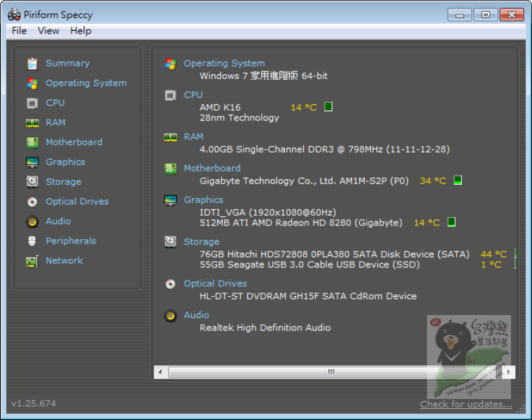Open the CPU section from sidebar
This screenshot has height=420, width=532.
tap(55, 103)
